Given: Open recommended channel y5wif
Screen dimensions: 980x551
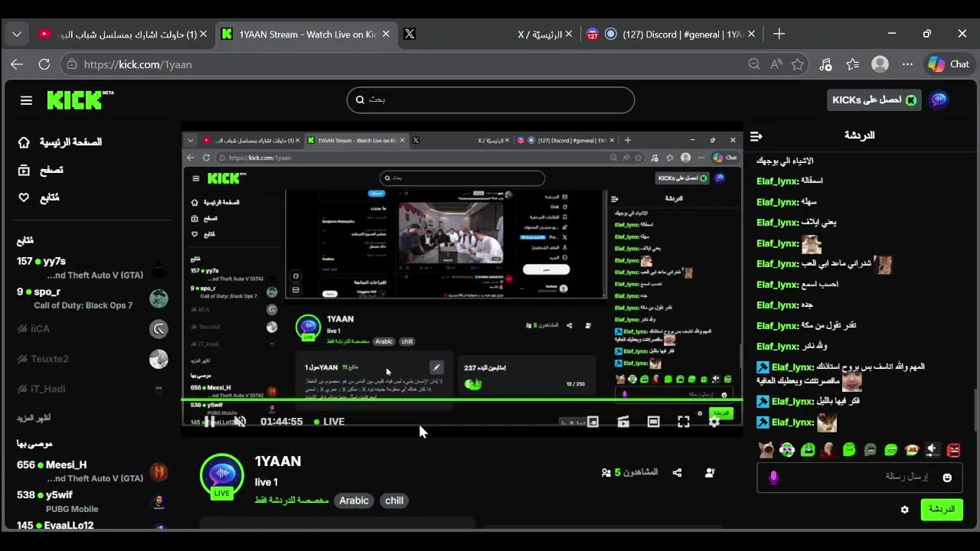Looking at the screenshot, I should pos(92,501).
